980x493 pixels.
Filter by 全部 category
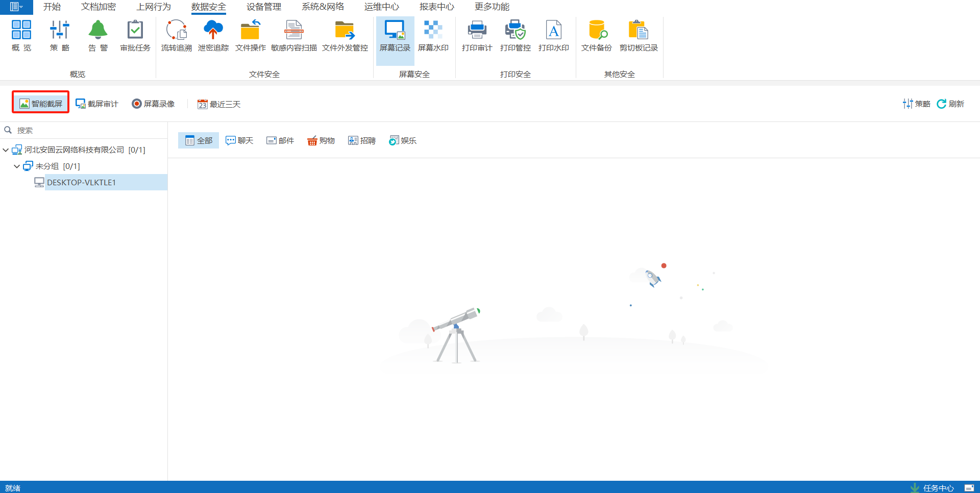(x=199, y=140)
